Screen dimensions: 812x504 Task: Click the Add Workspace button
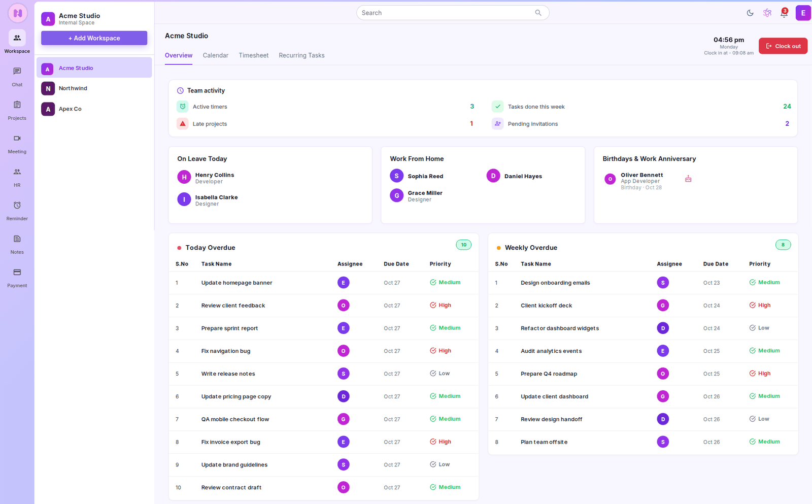[94, 38]
